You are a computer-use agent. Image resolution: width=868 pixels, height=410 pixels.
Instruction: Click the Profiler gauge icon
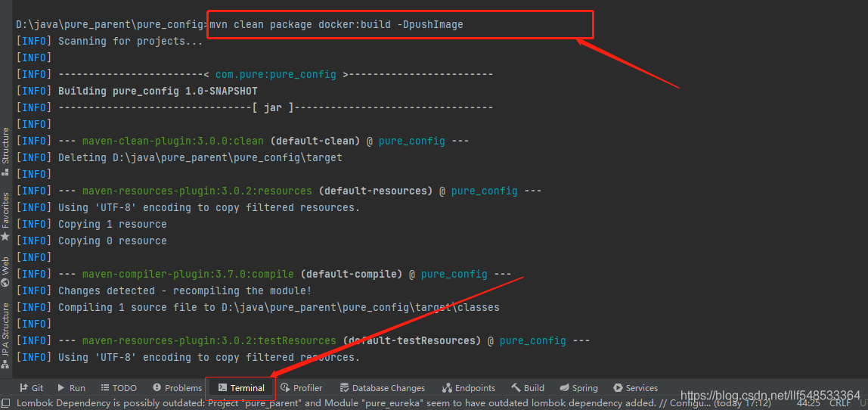click(x=285, y=388)
